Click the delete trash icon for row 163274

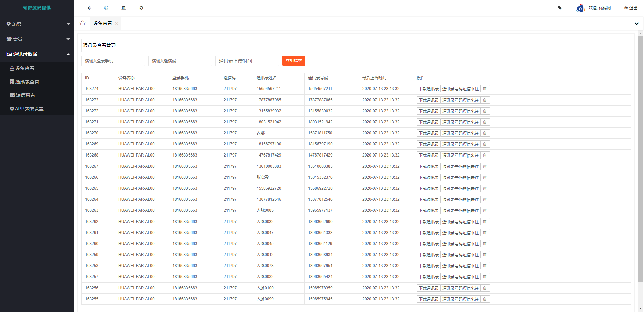484,88
